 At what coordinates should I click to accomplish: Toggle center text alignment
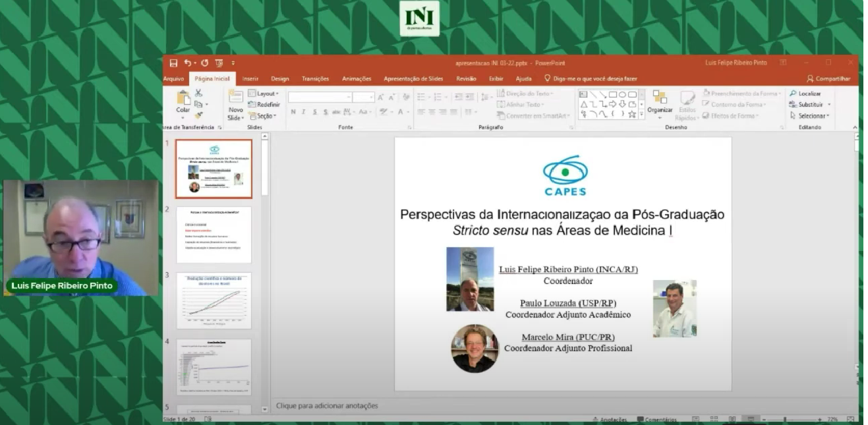(x=432, y=112)
